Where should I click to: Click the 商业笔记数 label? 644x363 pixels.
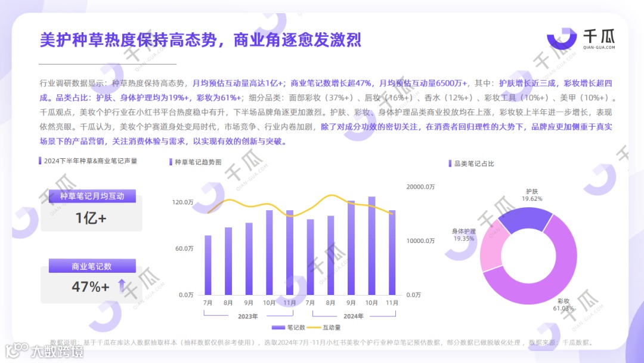pyautogui.click(x=92, y=266)
